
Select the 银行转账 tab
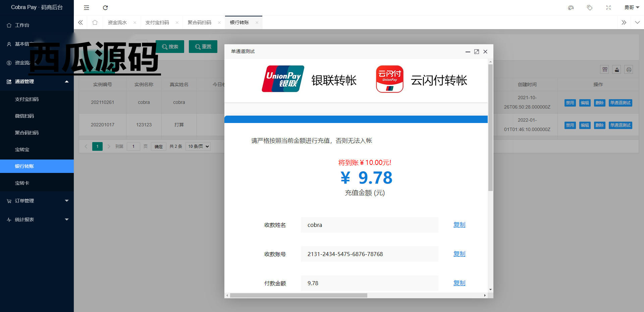pyautogui.click(x=239, y=22)
